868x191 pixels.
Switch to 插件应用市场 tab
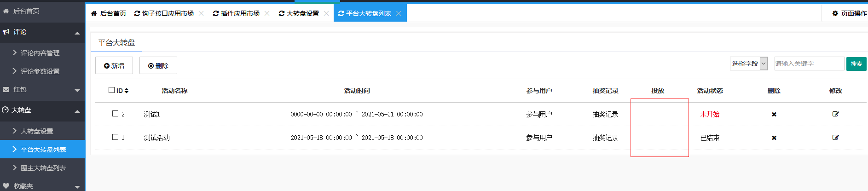pyautogui.click(x=236, y=13)
